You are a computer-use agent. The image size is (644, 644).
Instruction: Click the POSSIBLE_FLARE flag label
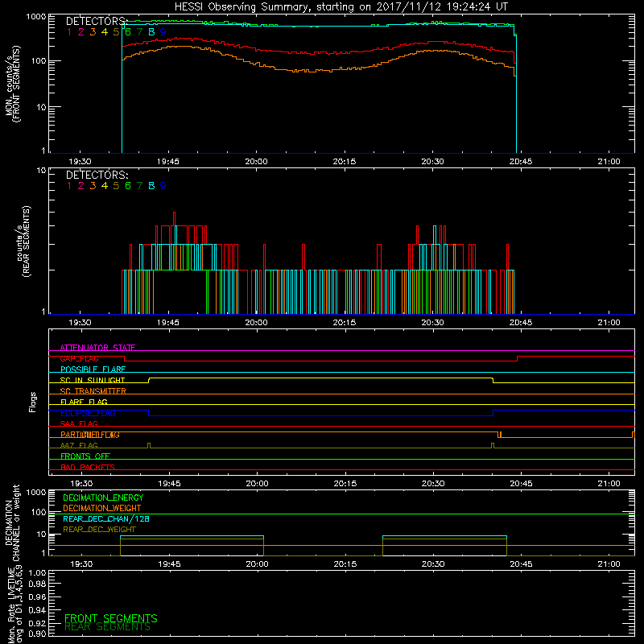(x=93, y=369)
